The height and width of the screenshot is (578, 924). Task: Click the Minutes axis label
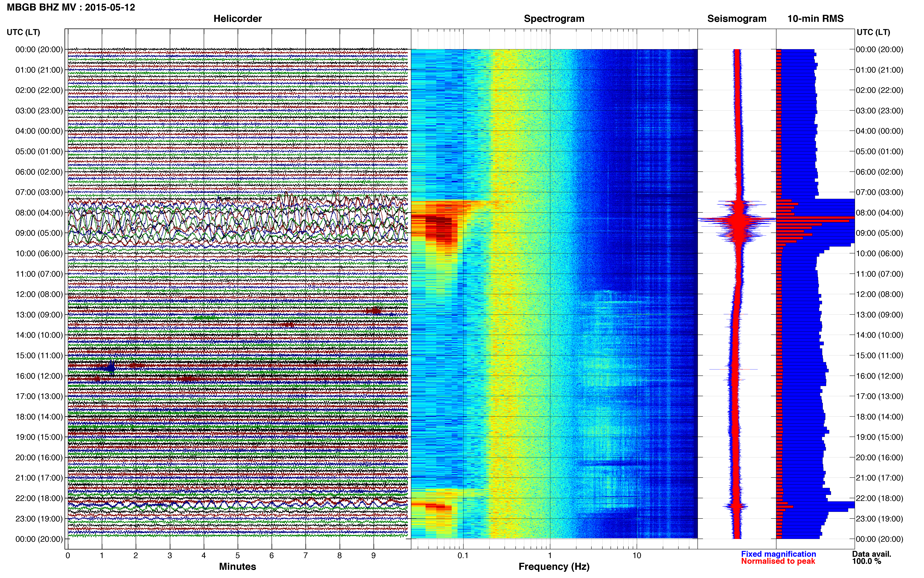tap(237, 566)
